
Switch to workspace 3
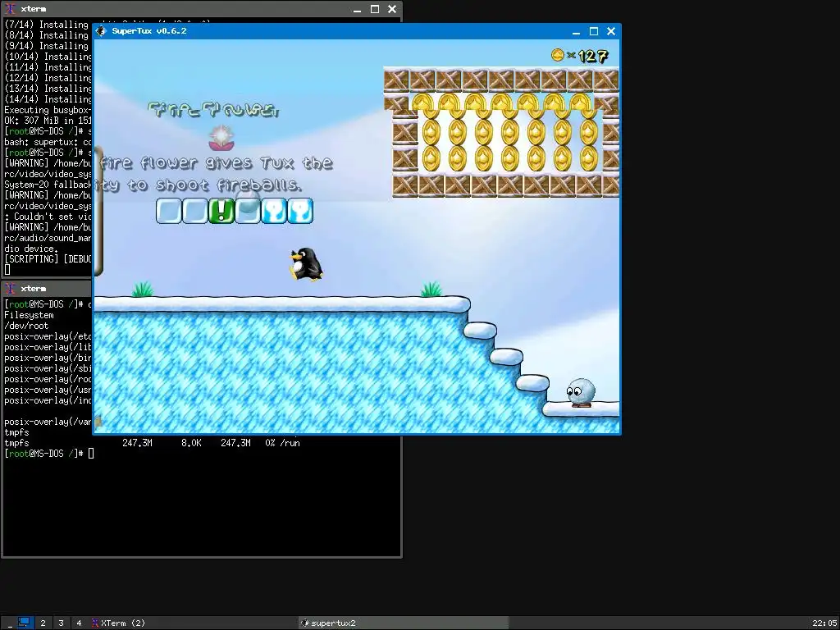point(61,623)
